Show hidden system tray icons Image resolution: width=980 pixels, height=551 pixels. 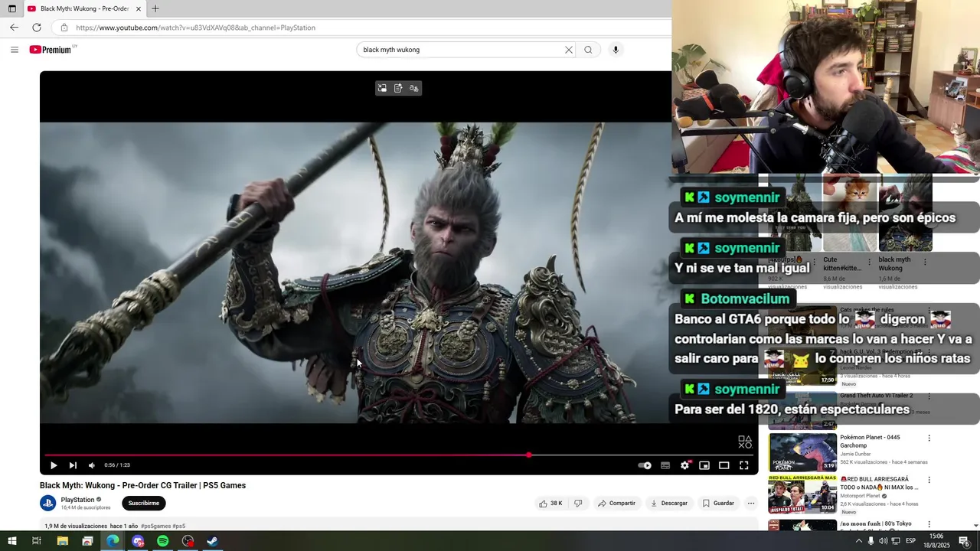[x=859, y=541]
